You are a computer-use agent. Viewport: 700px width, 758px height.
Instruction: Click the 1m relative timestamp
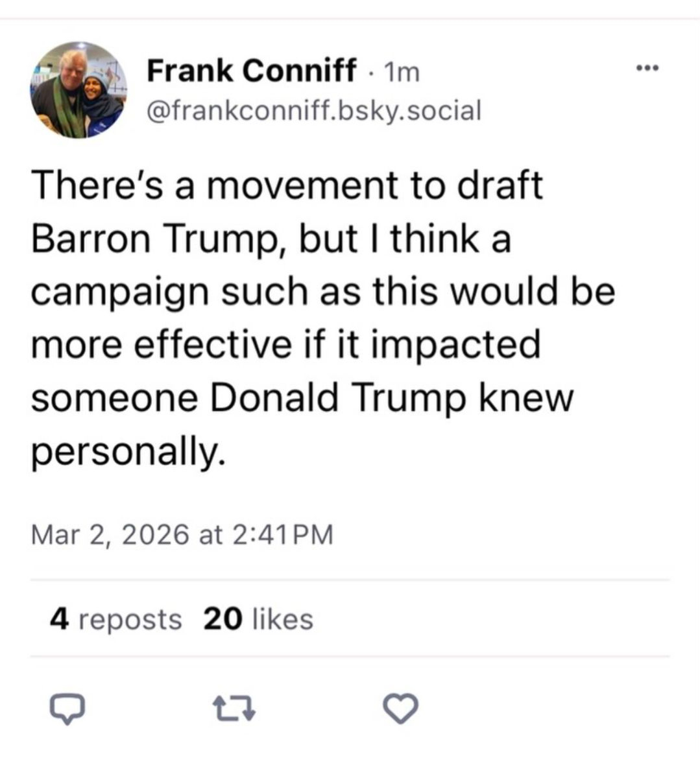point(402,71)
